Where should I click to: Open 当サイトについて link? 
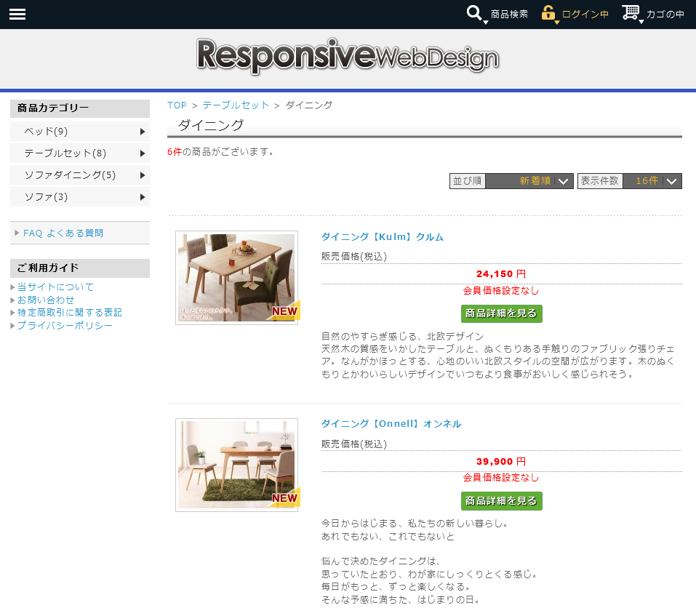(x=55, y=287)
